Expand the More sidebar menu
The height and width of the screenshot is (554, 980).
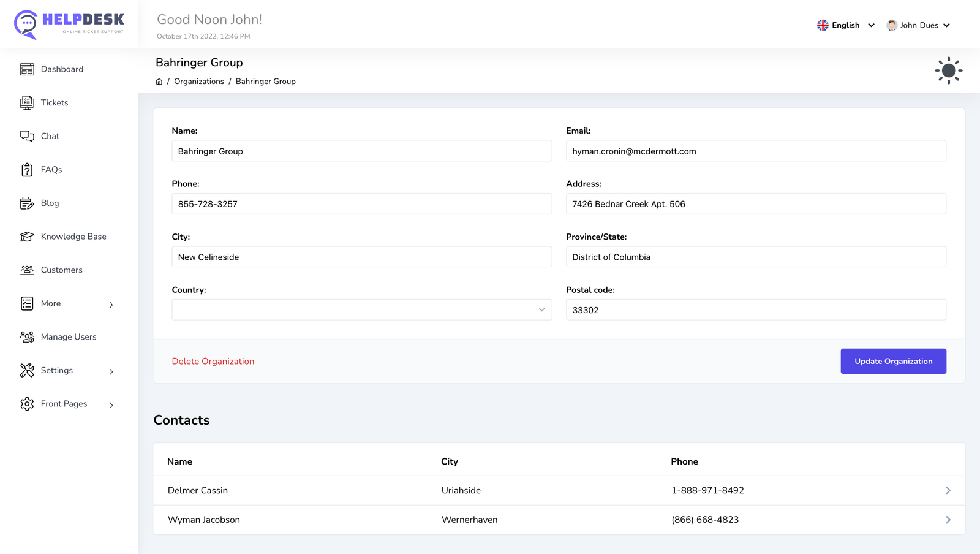(111, 305)
